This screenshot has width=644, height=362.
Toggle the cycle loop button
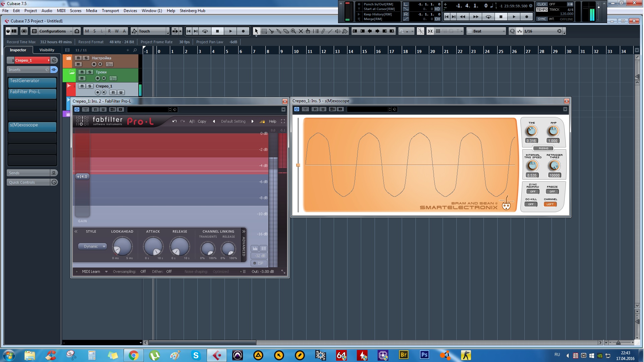point(205,31)
